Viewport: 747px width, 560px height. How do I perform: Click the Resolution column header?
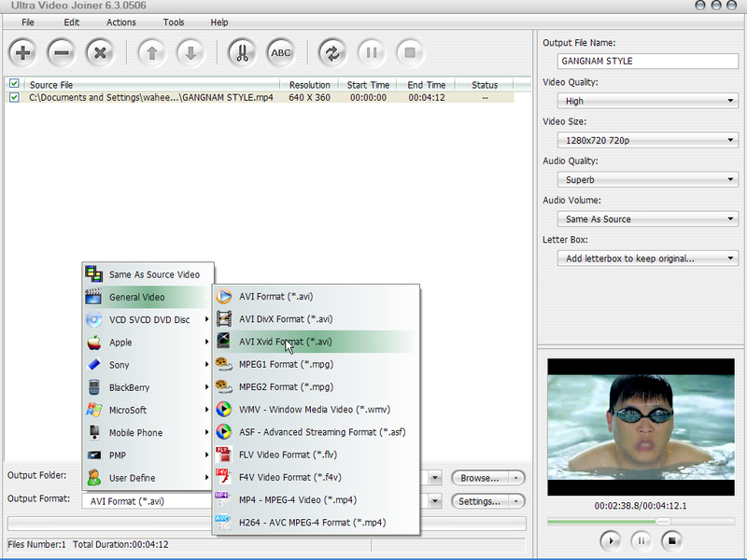pos(310,85)
